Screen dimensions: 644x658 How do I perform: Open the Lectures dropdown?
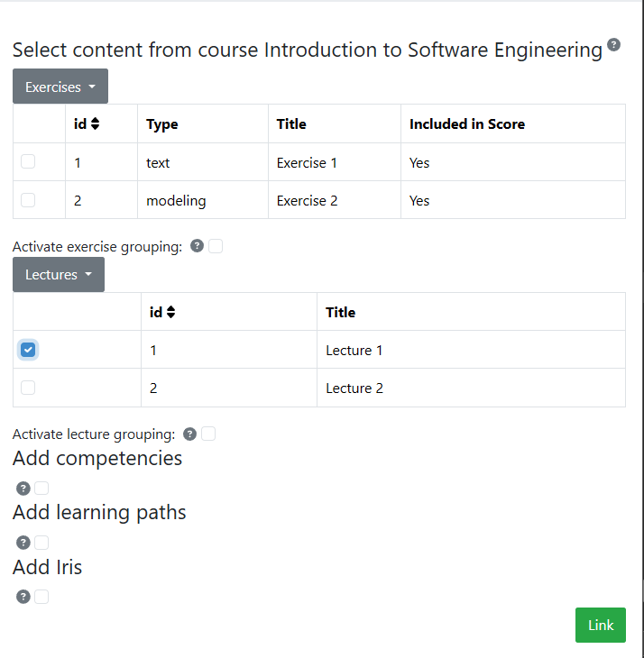[x=59, y=275]
